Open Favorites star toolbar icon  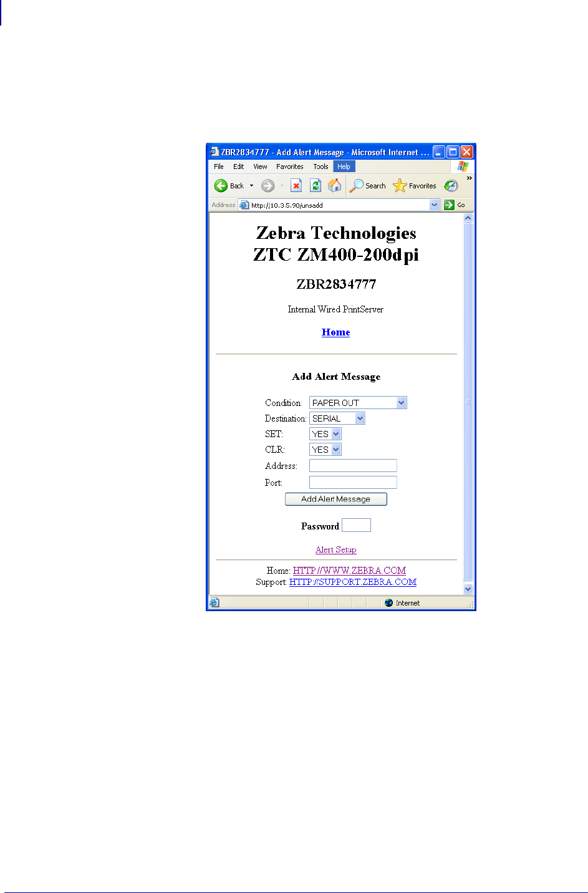coord(400,186)
